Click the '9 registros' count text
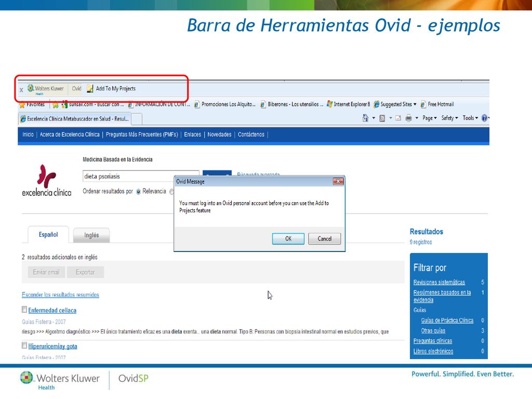The height and width of the screenshot is (399, 532). pyautogui.click(x=421, y=242)
